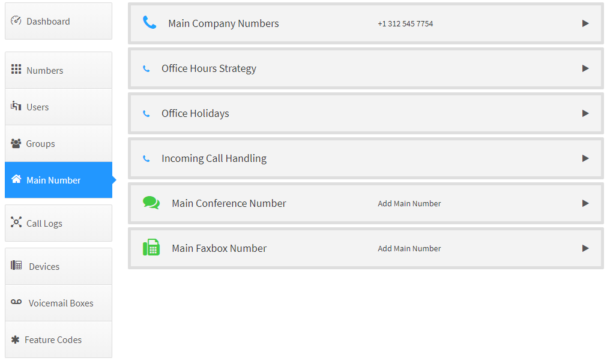The width and height of the screenshot is (610, 364).
Task: Open Feature Codes in sidebar
Action: 58,339
